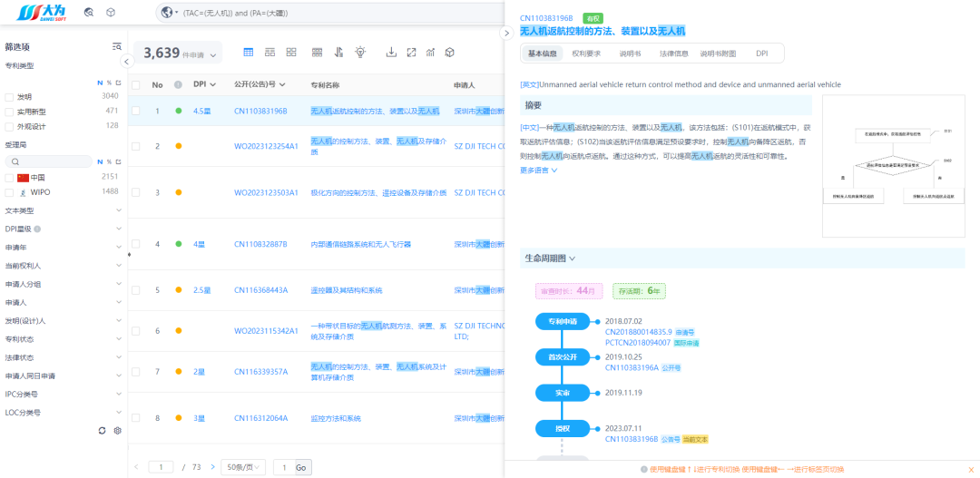
Task: Click the light bulb icon in toolbar
Action: (360, 53)
